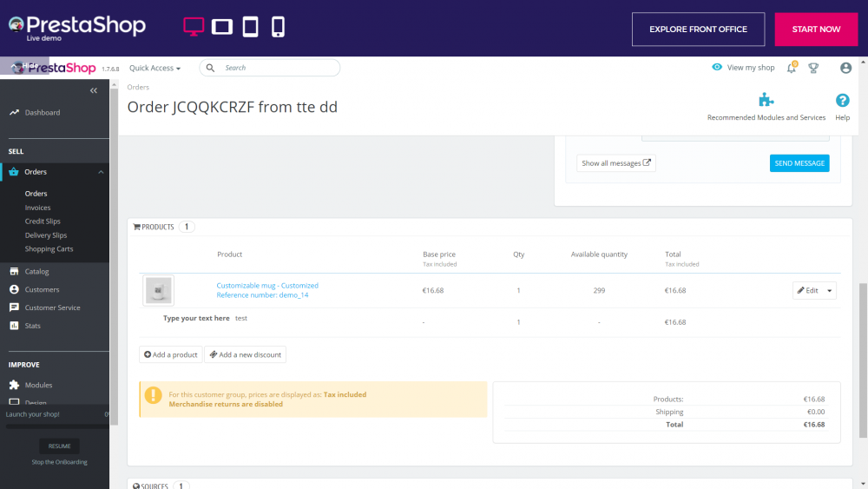
Task: Click the Customizable mug product thumbnail
Action: pyautogui.click(x=158, y=290)
